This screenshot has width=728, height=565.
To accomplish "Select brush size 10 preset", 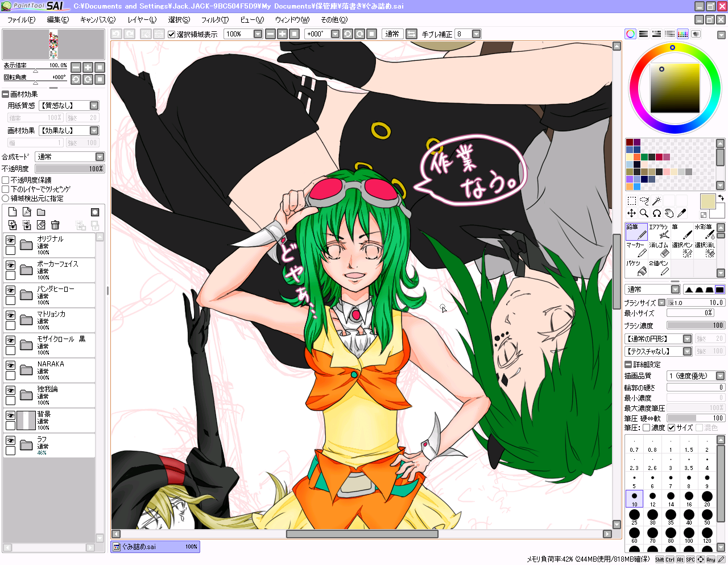I will pyautogui.click(x=634, y=498).
